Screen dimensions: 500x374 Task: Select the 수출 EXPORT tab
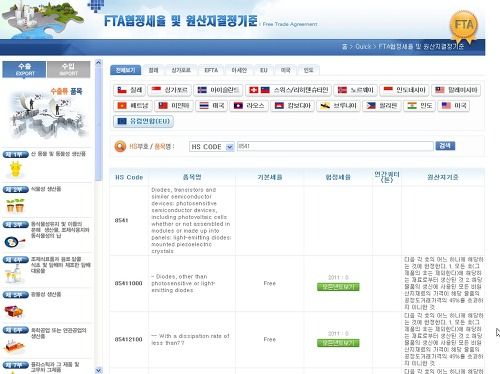[x=24, y=70]
